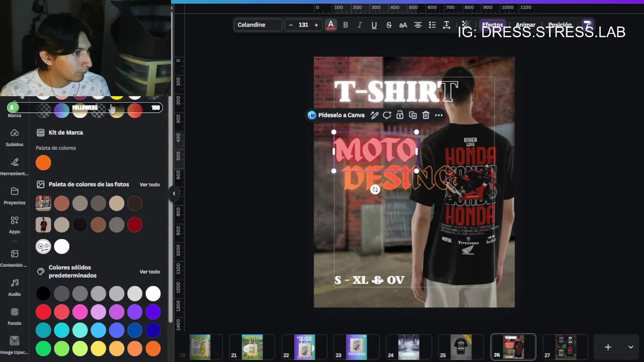This screenshot has height=362, width=644.
Task: Open the text color picker
Action: coord(331,25)
